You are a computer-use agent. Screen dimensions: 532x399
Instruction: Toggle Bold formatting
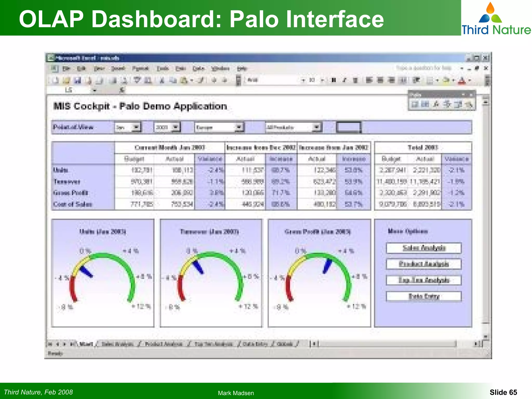click(x=334, y=80)
